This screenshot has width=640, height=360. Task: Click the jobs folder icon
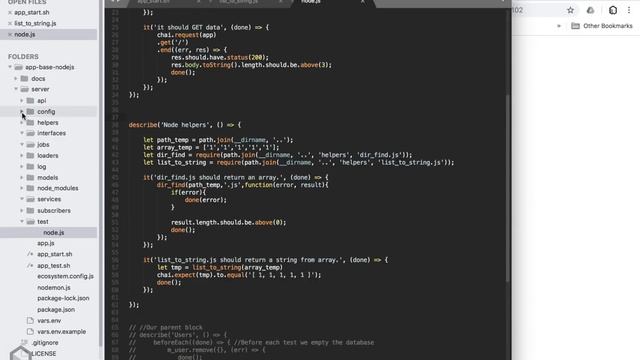coord(30,144)
